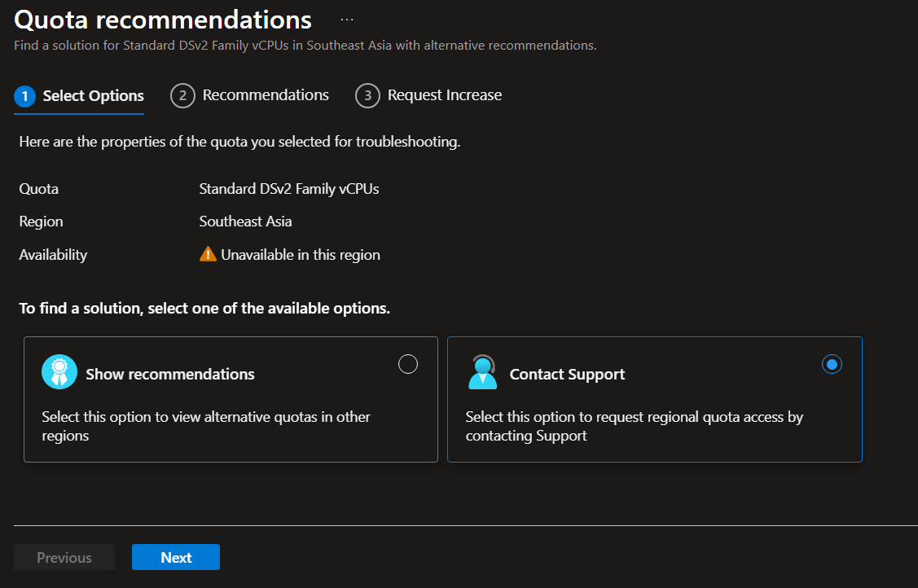This screenshot has height=588, width=918.
Task: Switch to the Select Options tab
Action: point(93,96)
